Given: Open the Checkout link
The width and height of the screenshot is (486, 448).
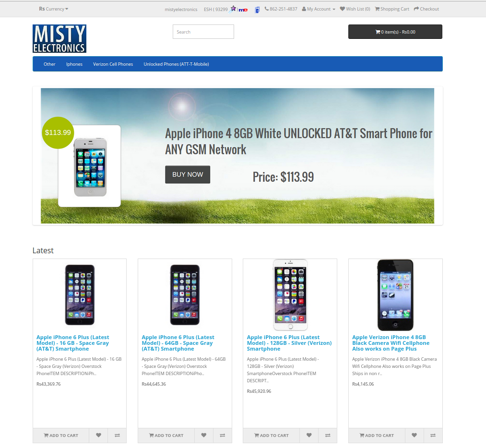Looking at the screenshot, I should click(427, 9).
